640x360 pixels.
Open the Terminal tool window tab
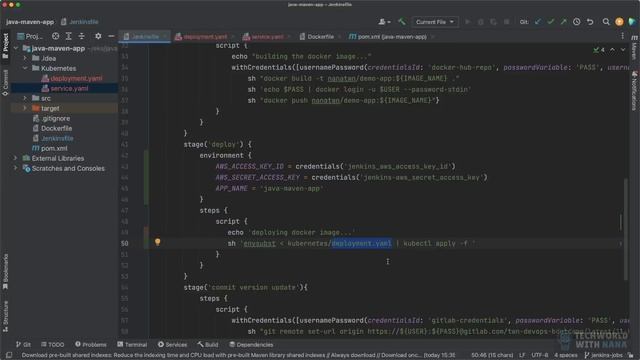pyautogui.click(x=132, y=344)
